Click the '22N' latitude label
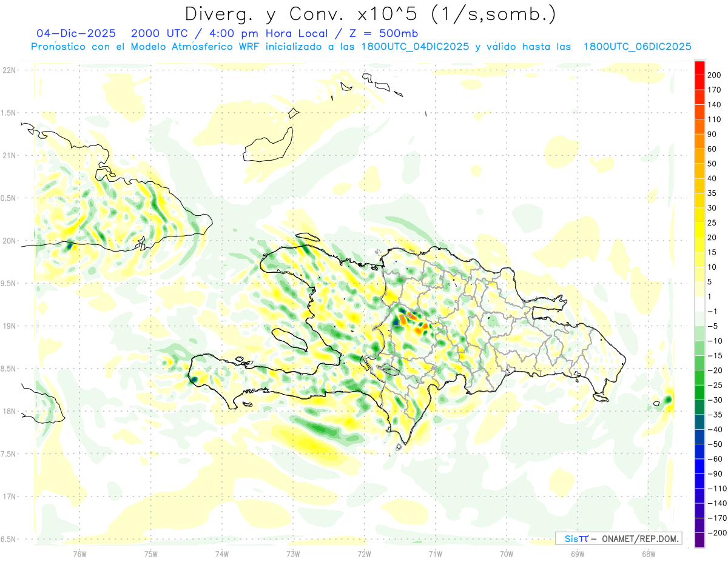 [8, 70]
